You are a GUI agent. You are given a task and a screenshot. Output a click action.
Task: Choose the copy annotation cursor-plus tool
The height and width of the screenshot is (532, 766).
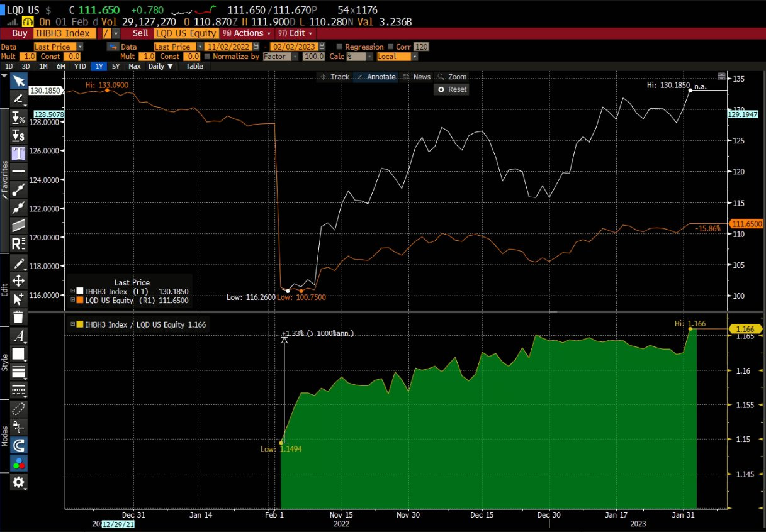point(19,299)
